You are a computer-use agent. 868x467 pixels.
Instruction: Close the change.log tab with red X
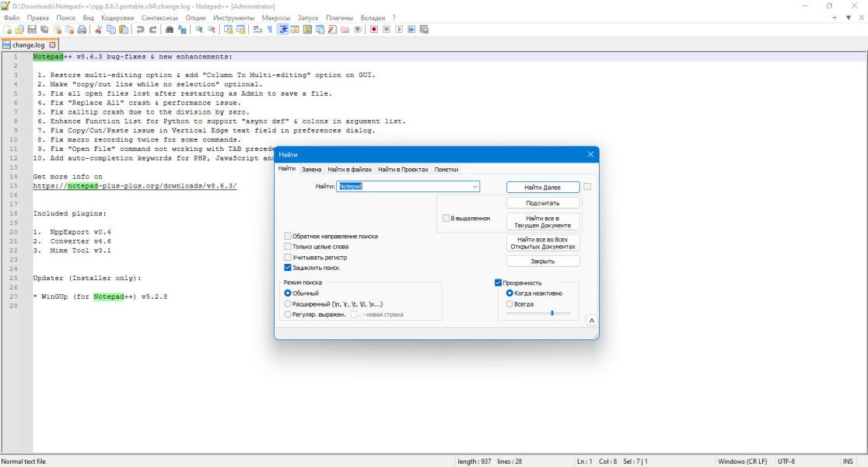(x=53, y=45)
